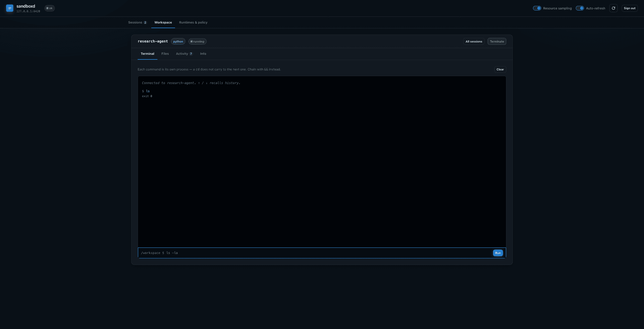
Task: Click the 127.0.0.1:8420 address text
Action: (x=28, y=11)
